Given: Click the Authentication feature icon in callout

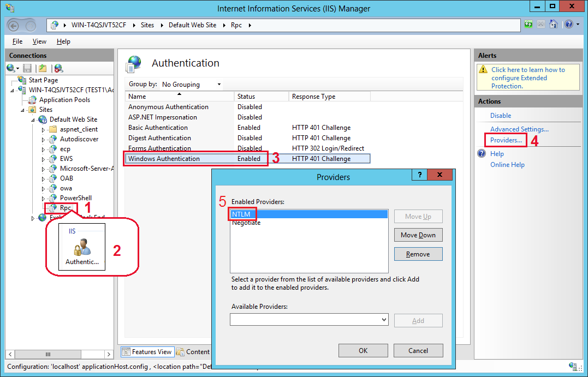Looking at the screenshot, I should point(82,247).
